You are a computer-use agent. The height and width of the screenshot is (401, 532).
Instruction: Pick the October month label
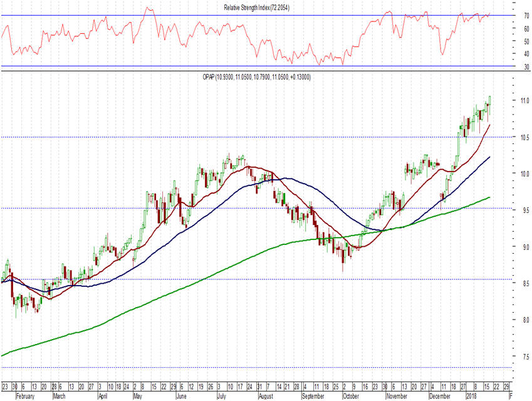click(x=351, y=396)
